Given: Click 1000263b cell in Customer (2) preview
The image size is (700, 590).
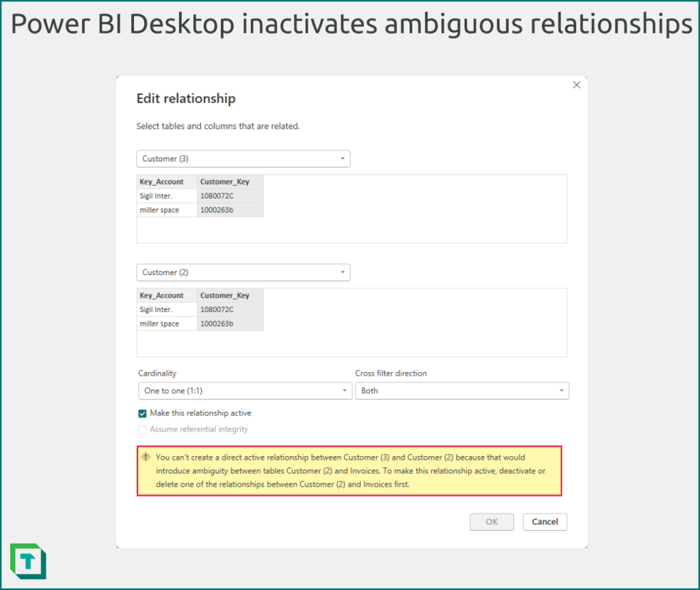Looking at the screenshot, I should tap(230, 324).
